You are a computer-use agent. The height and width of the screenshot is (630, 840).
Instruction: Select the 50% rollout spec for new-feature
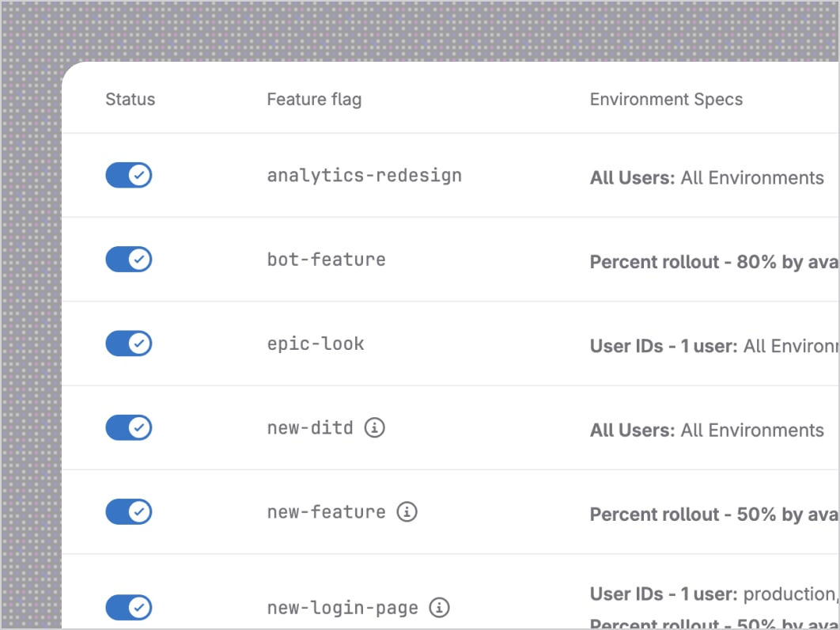(714, 514)
